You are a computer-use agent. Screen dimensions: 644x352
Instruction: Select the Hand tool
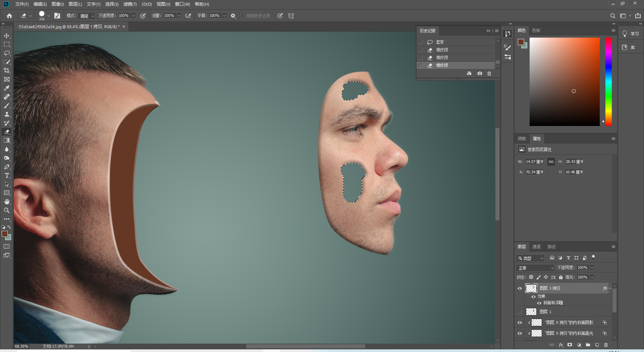[7, 202]
